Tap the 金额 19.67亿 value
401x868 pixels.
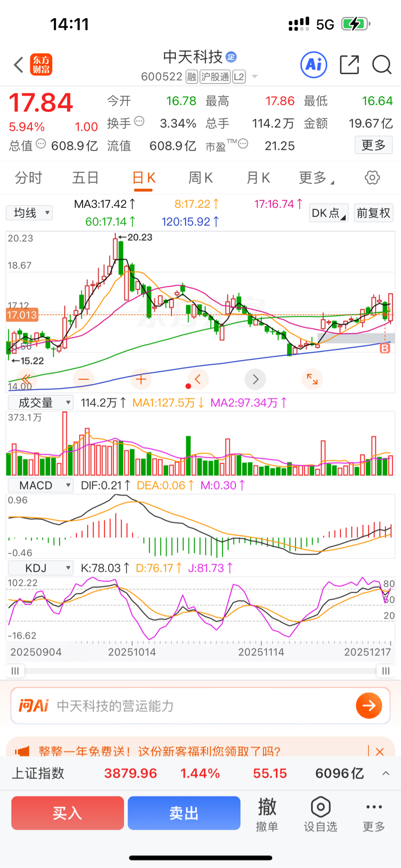371,123
